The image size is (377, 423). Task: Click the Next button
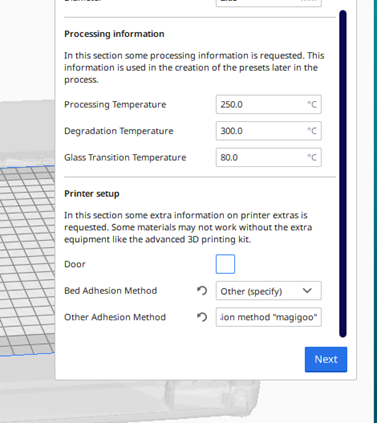tap(326, 359)
